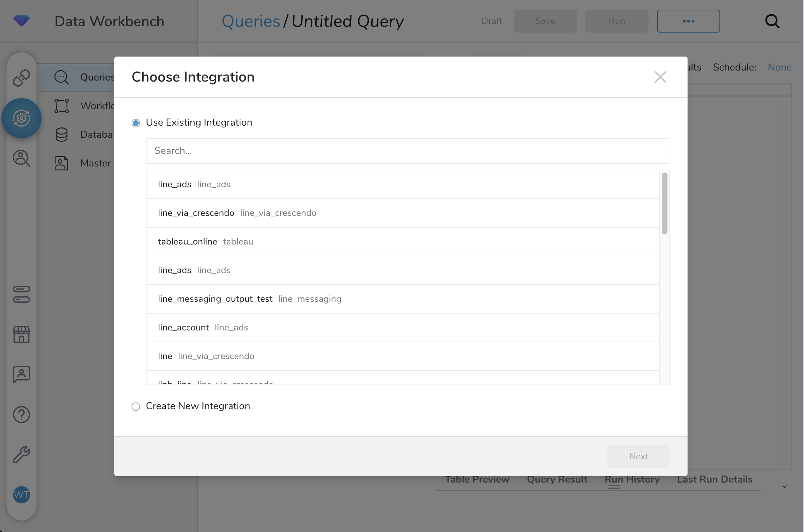Click the contact card sidebar icon
This screenshot has width=804, height=532.
pos(21,374)
